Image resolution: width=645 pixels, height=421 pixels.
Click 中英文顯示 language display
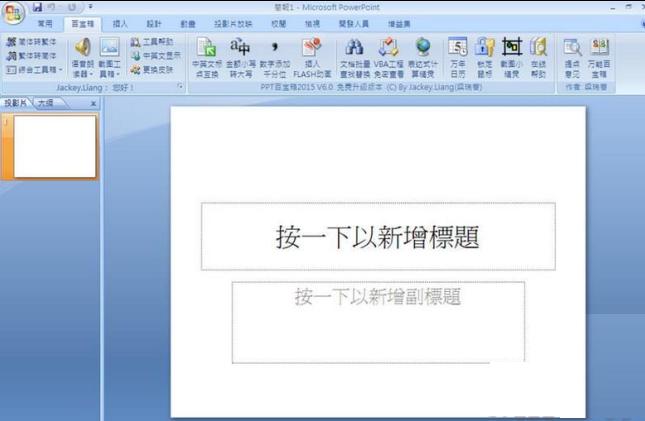click(x=155, y=56)
